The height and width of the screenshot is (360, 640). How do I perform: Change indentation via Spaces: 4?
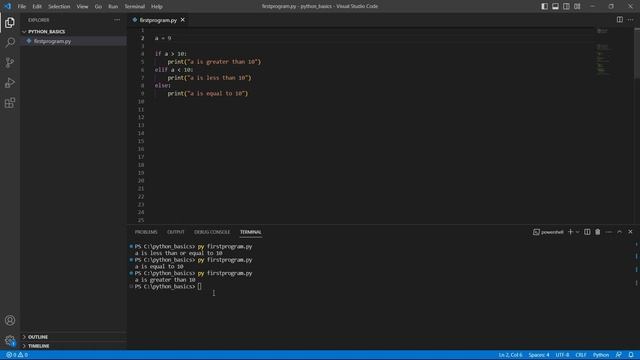539,355
